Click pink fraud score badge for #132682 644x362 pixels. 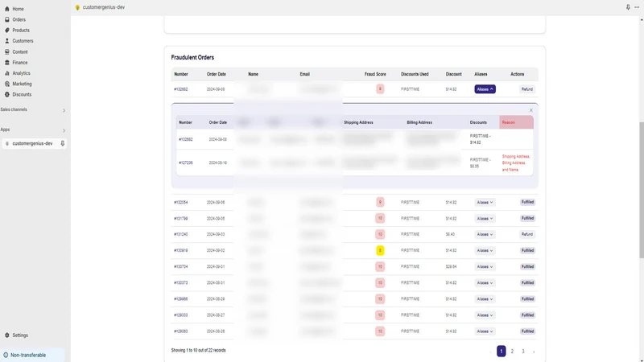[x=380, y=88]
